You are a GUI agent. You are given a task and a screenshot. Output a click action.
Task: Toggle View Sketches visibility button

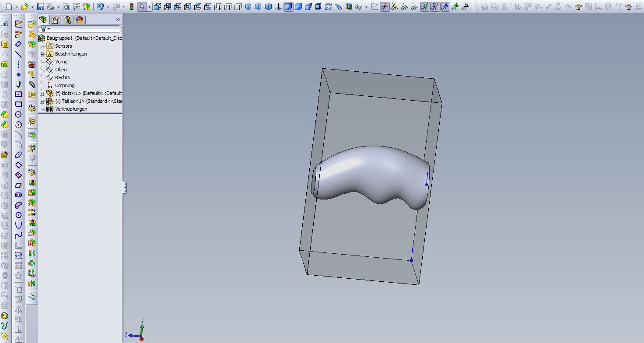pyautogui.click(x=435, y=7)
